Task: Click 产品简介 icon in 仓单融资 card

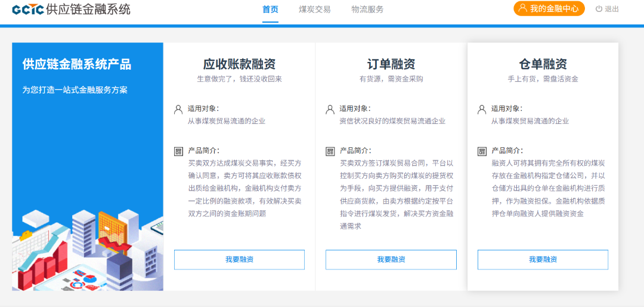Action: 482,151
